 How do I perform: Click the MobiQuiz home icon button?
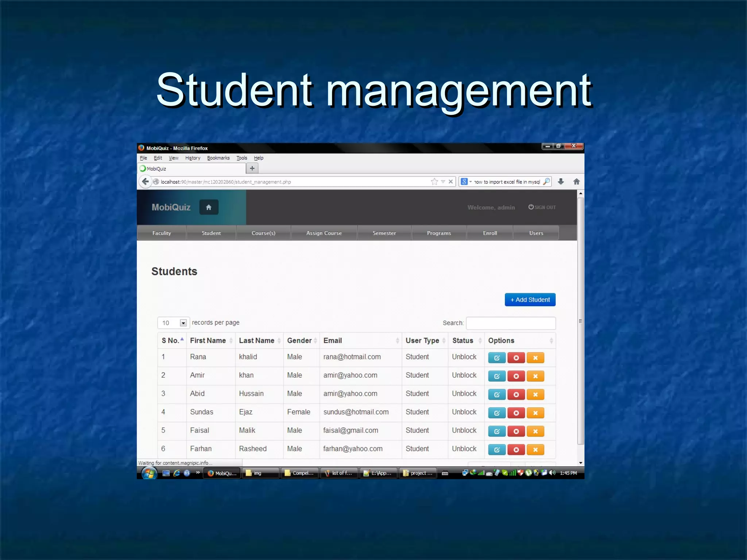pos(209,207)
